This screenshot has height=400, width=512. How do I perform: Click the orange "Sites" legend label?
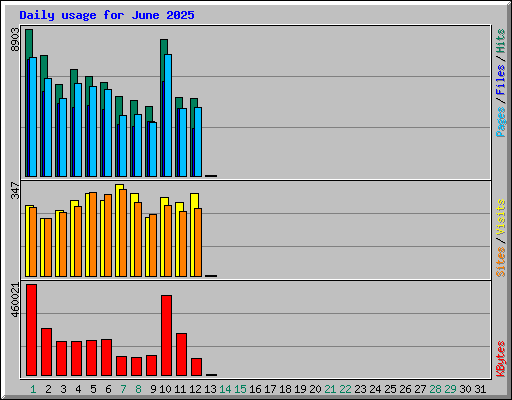(501, 262)
